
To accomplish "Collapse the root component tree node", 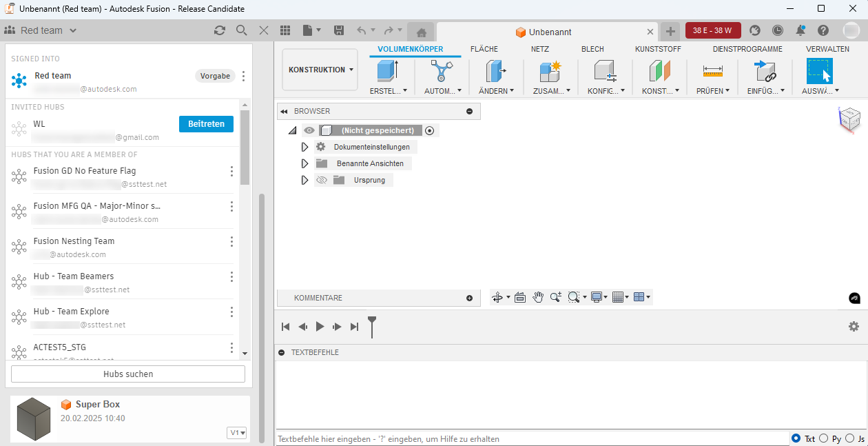I will (292, 130).
